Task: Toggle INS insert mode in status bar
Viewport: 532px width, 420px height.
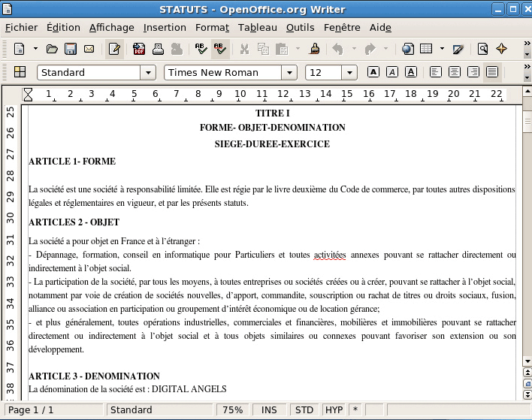Action: pos(269,409)
